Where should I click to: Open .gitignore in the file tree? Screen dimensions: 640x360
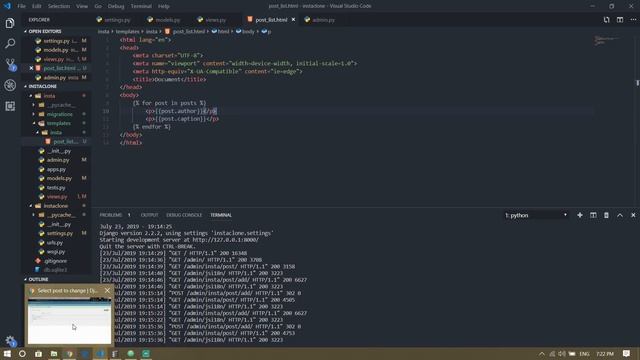click(x=55, y=261)
